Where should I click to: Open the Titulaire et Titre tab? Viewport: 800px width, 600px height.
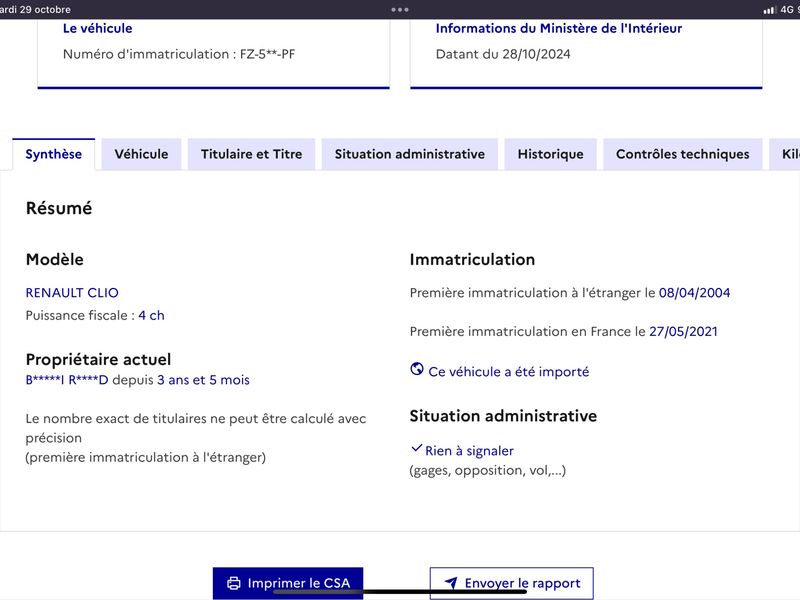coord(252,154)
